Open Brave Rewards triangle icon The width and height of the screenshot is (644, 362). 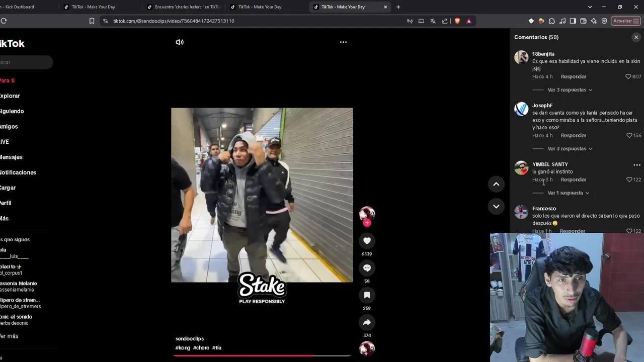pyautogui.click(x=469, y=21)
